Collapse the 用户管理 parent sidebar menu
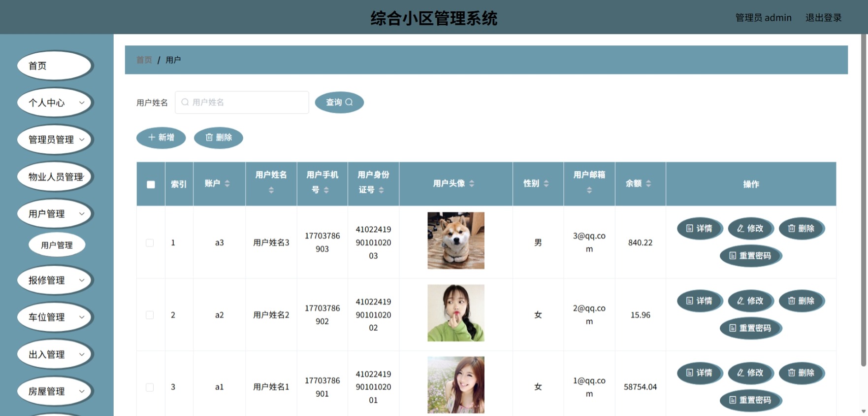Viewport: 868px width, 416px height. tap(55, 213)
